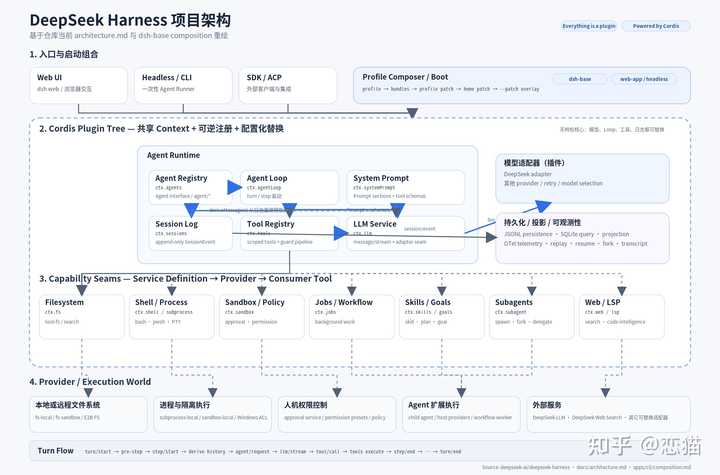Click 'message/stream + adapter seam' text
The width and height of the screenshot is (720, 475).
click(389, 242)
